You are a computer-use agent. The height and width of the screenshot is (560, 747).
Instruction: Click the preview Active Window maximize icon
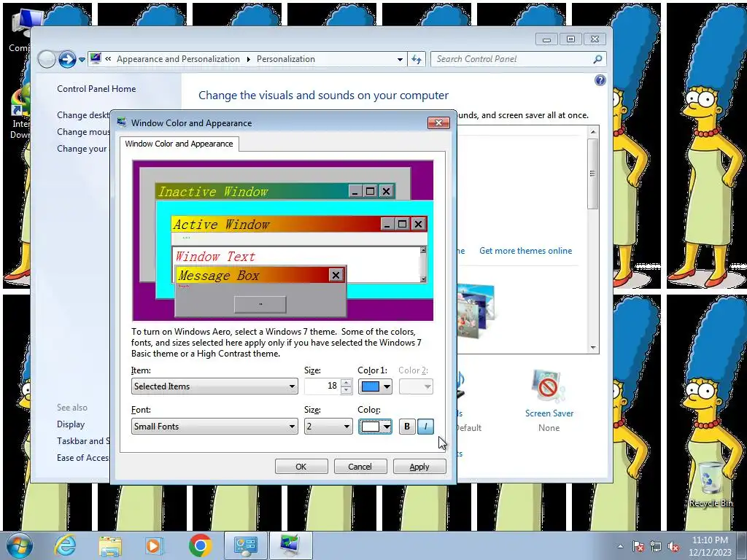402,224
